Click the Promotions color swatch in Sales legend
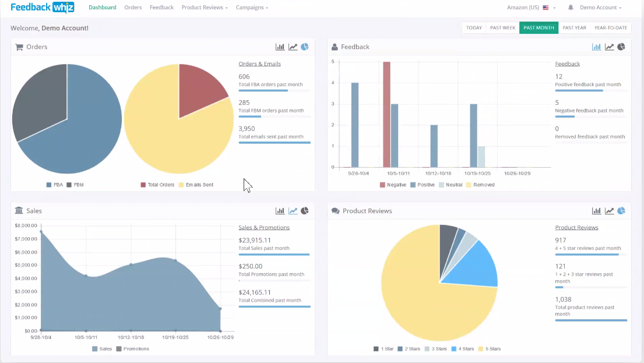644x363 pixels. [119, 348]
